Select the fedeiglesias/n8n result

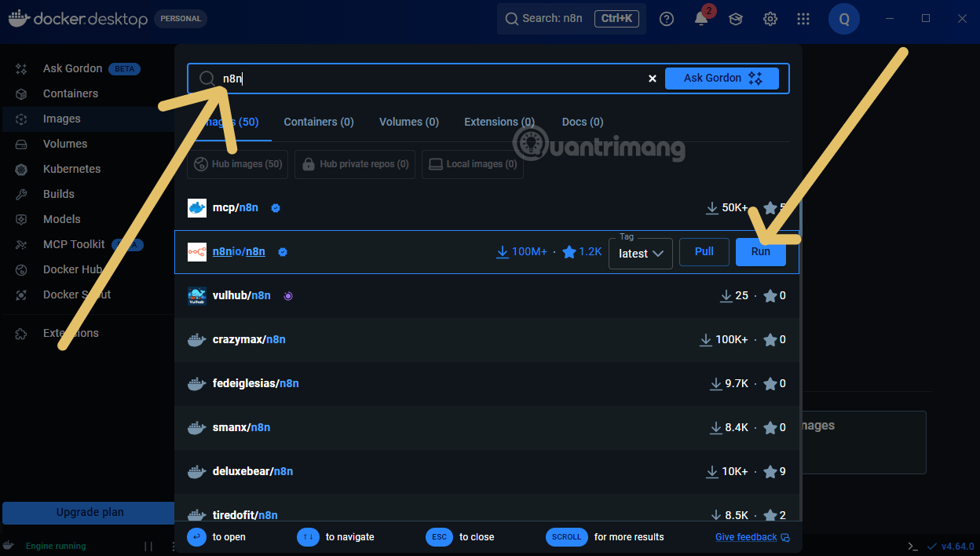click(487, 384)
